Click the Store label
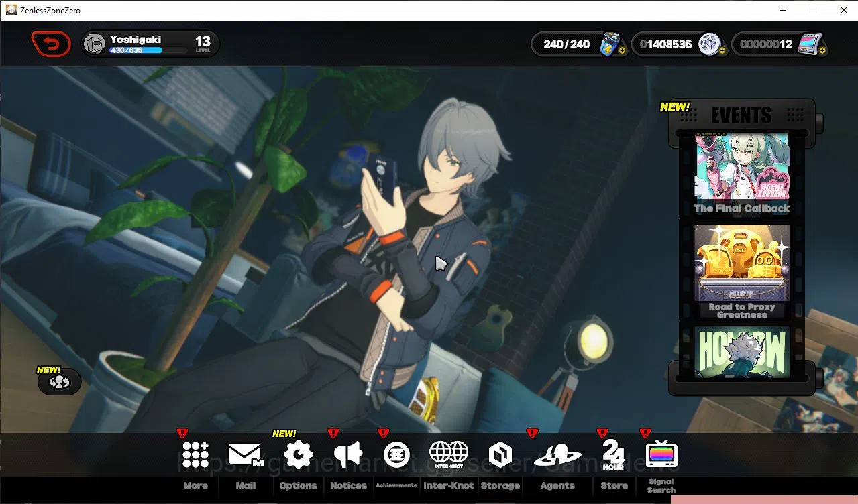This screenshot has height=504, width=858. click(x=614, y=485)
